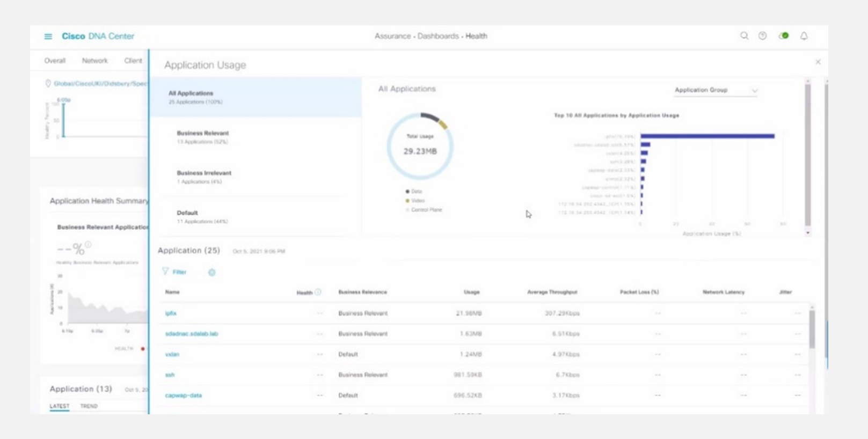Click the 21.98MB usage value
Screen dimensions: 868x439
coord(469,313)
